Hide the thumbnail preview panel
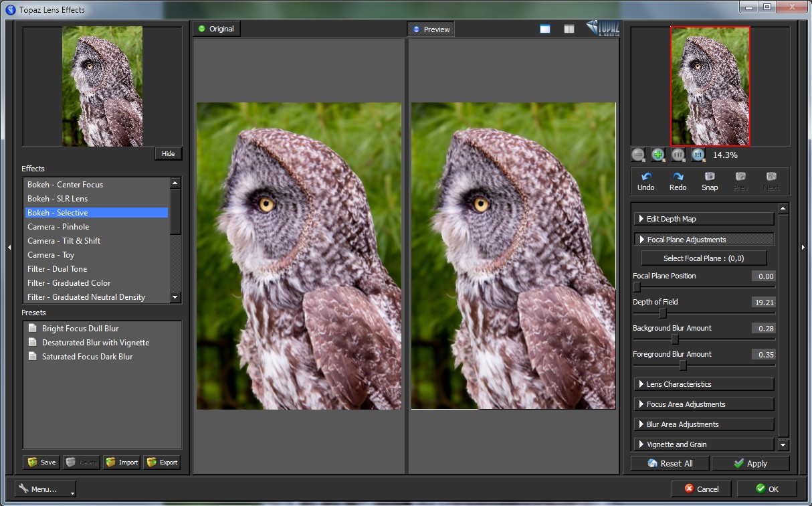 click(168, 154)
